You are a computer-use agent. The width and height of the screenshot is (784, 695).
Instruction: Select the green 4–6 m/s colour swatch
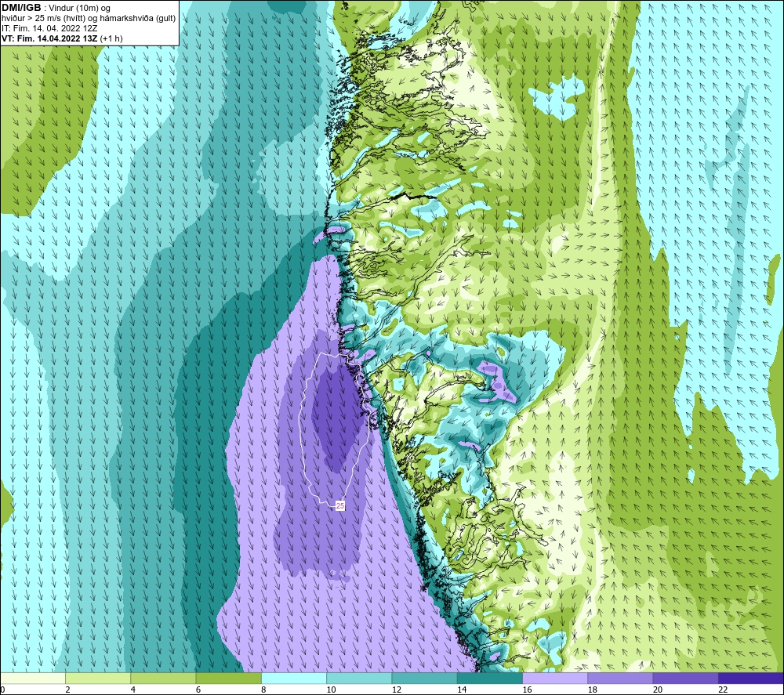coord(163,678)
